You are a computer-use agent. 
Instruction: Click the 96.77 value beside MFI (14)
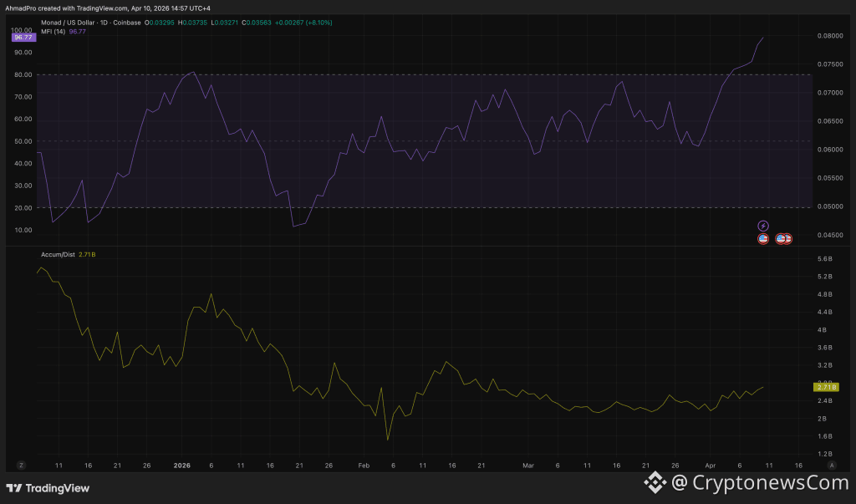click(78, 32)
